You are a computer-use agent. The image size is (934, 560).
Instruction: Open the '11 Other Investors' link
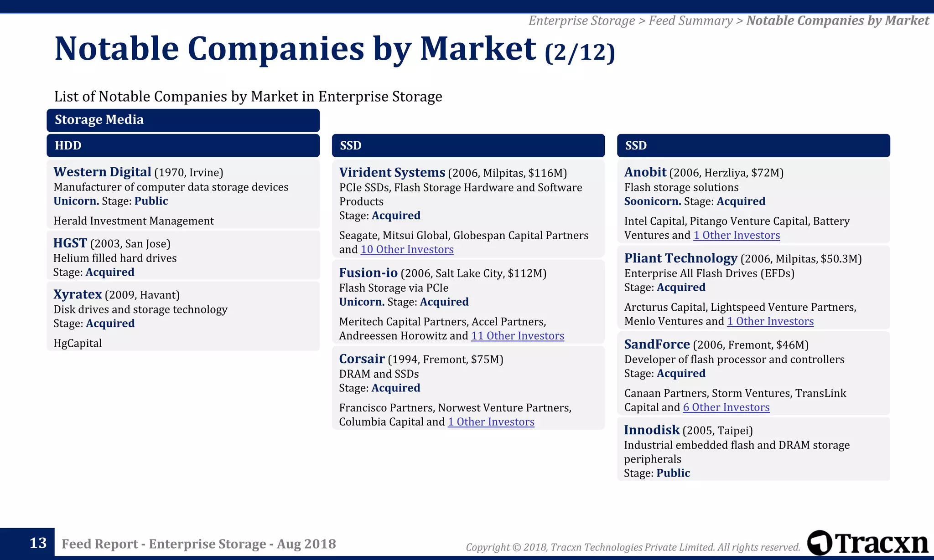click(x=517, y=335)
